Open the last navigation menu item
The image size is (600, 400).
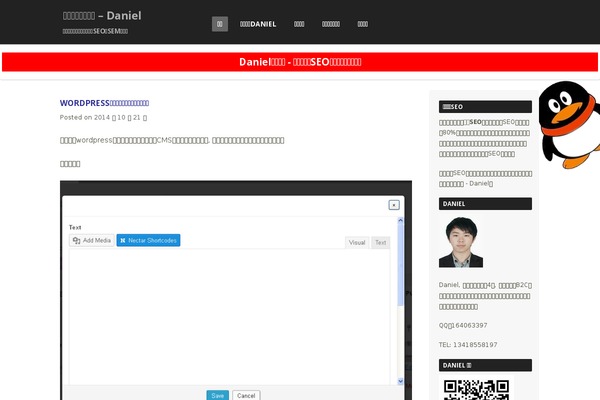click(362, 24)
